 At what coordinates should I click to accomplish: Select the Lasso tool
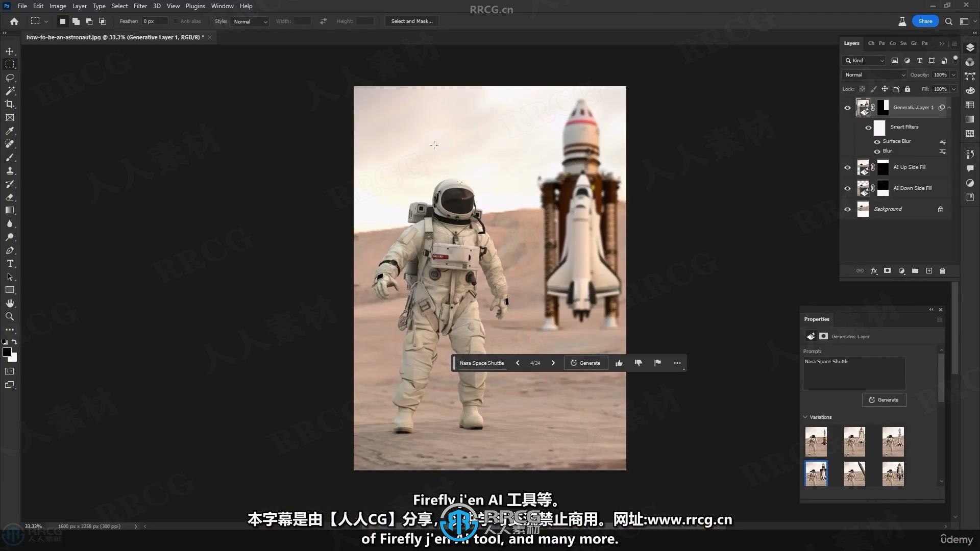click(10, 78)
